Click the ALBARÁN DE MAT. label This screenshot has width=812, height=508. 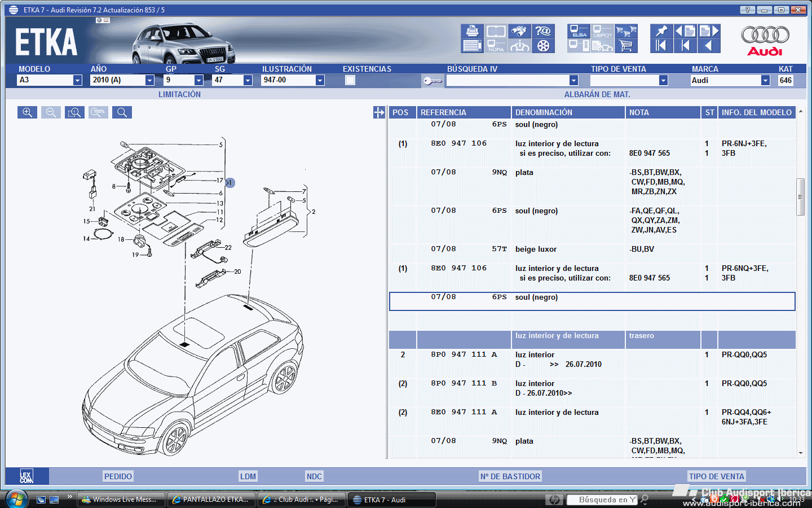tap(597, 94)
